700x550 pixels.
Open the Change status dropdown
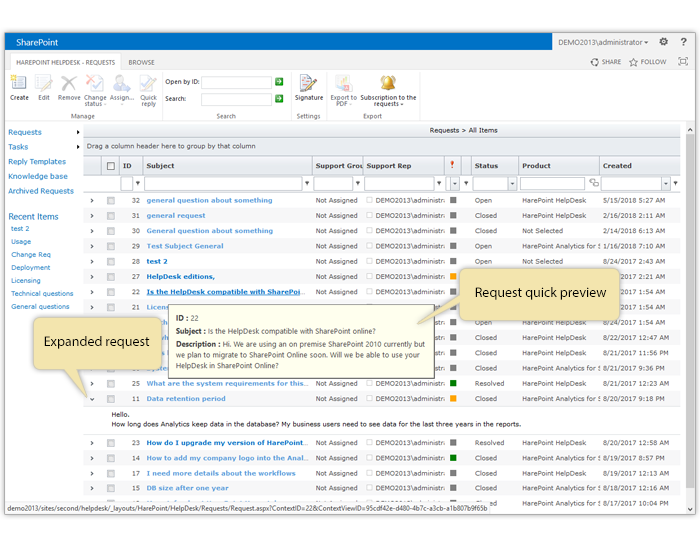tap(95, 87)
